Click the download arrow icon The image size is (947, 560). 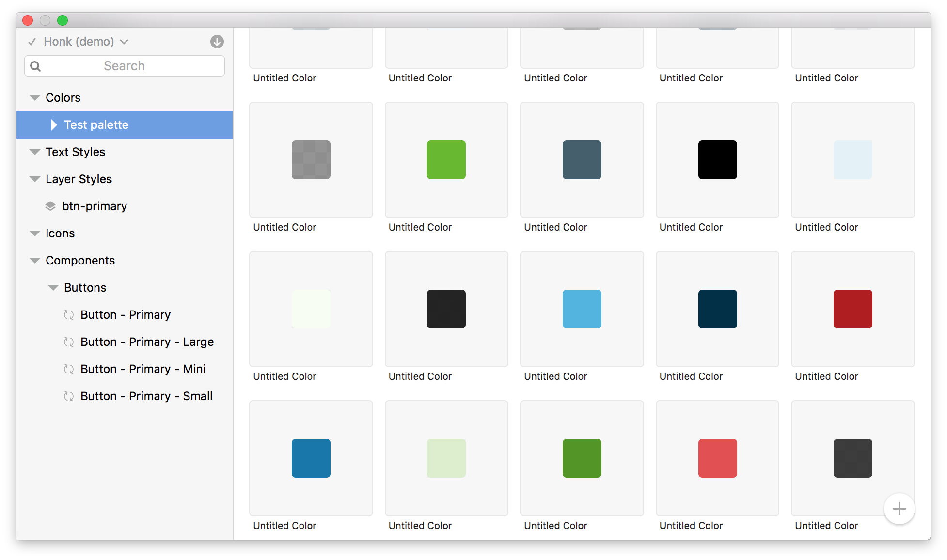point(217,42)
